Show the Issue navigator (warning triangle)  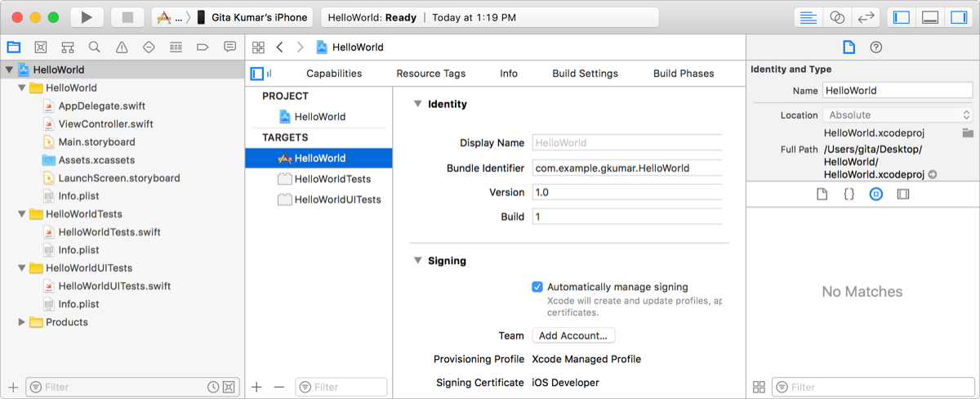[122, 47]
